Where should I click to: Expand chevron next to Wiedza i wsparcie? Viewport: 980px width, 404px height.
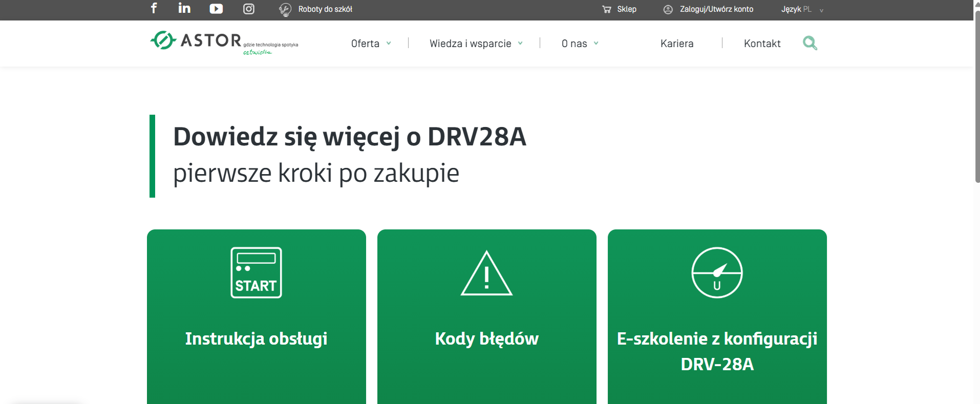tap(520, 44)
